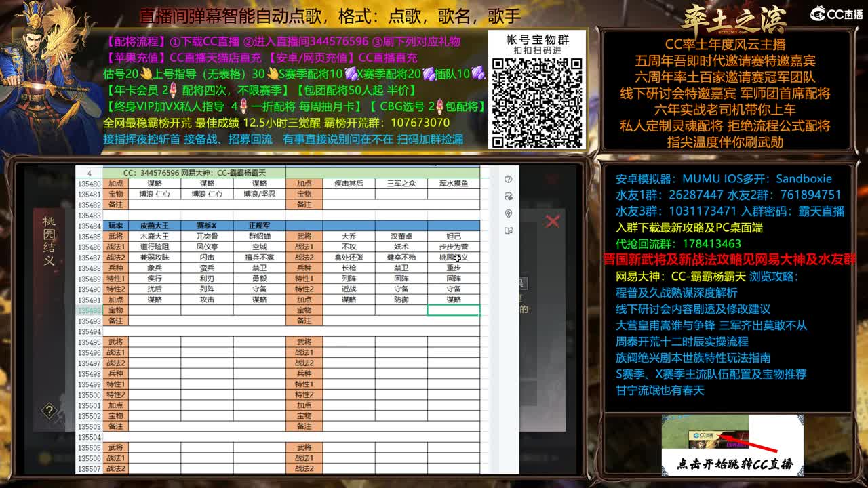Click the merged title cell CC: 344576596
The height and width of the screenshot is (488, 868).
[194, 173]
